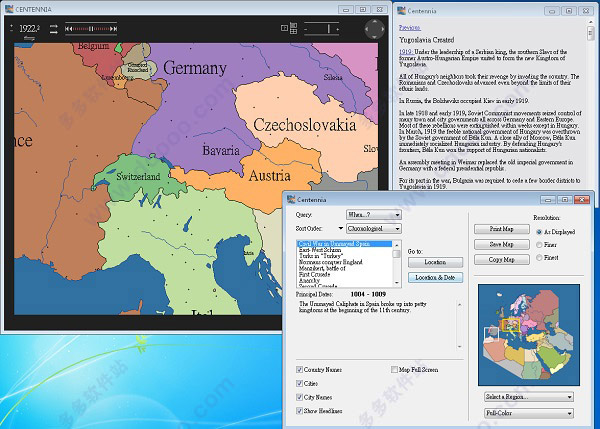Screen dimensions: 600x429
Task: Click the Copy Map button
Action: (x=502, y=259)
